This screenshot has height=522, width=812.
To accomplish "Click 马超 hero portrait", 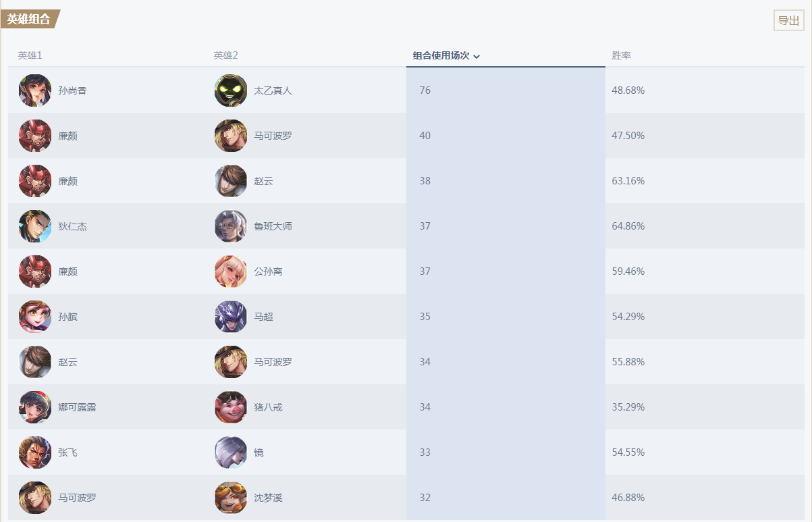I will click(x=231, y=317).
